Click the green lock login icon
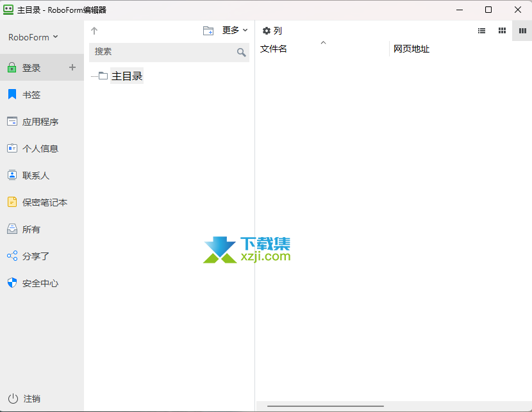The width and height of the screenshot is (532, 412). point(12,67)
